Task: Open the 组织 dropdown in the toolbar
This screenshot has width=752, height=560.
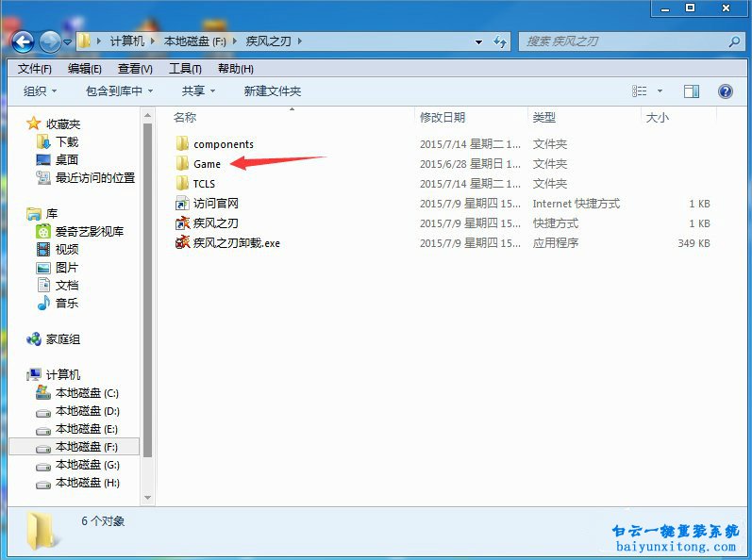Action: (41, 91)
